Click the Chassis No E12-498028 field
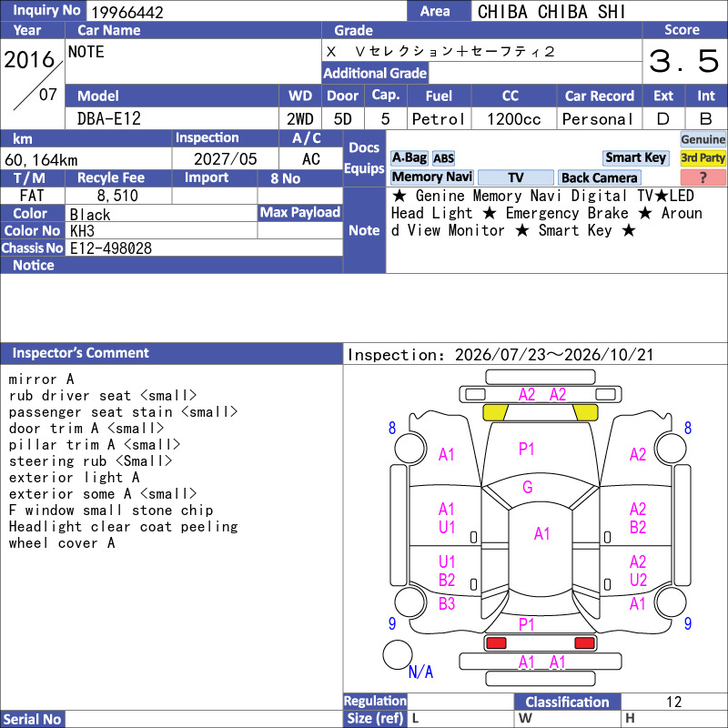 204,248
